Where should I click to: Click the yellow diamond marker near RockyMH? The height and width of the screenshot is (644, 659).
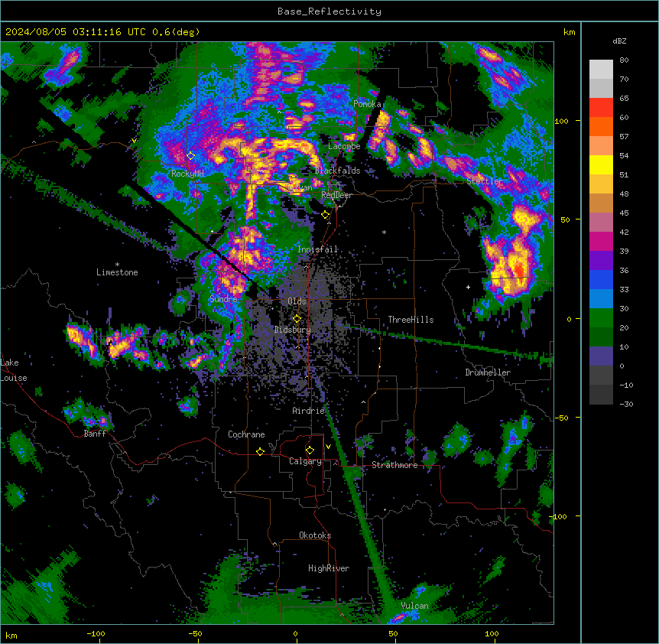pos(191,156)
